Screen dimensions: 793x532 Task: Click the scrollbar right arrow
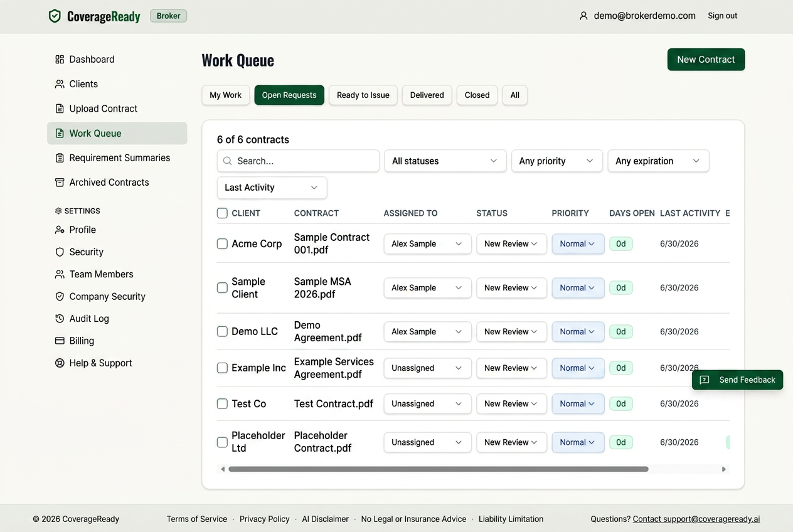(x=723, y=469)
